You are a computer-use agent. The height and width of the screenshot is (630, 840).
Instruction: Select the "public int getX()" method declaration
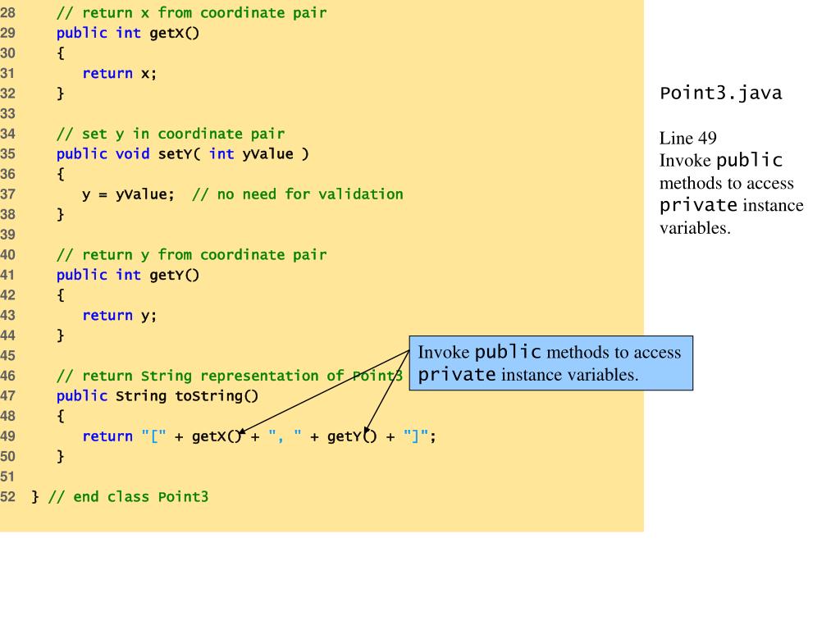[128, 33]
